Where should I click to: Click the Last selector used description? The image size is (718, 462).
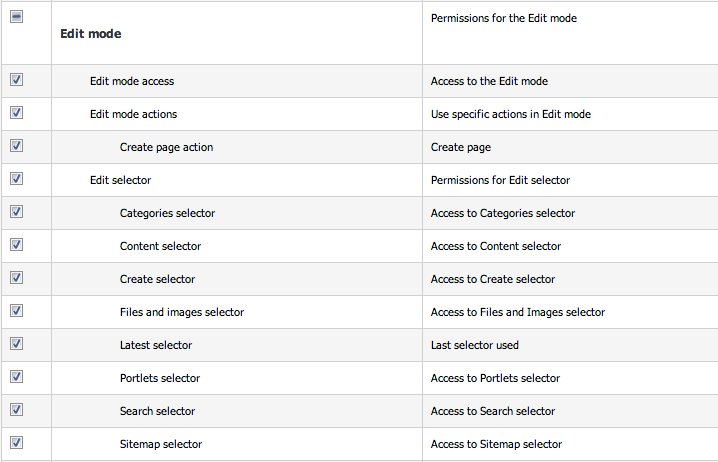click(474, 345)
